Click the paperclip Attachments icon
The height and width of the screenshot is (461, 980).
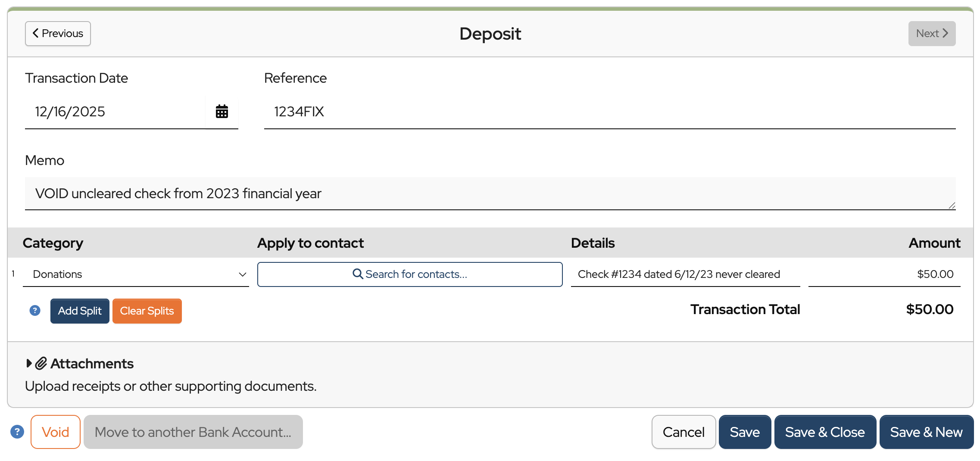(41, 364)
